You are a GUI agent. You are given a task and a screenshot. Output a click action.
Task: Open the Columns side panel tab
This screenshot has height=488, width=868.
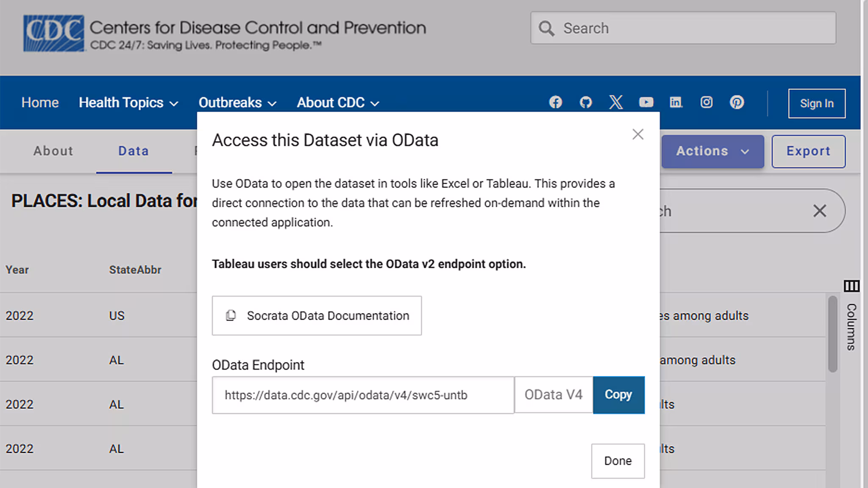[x=851, y=327]
